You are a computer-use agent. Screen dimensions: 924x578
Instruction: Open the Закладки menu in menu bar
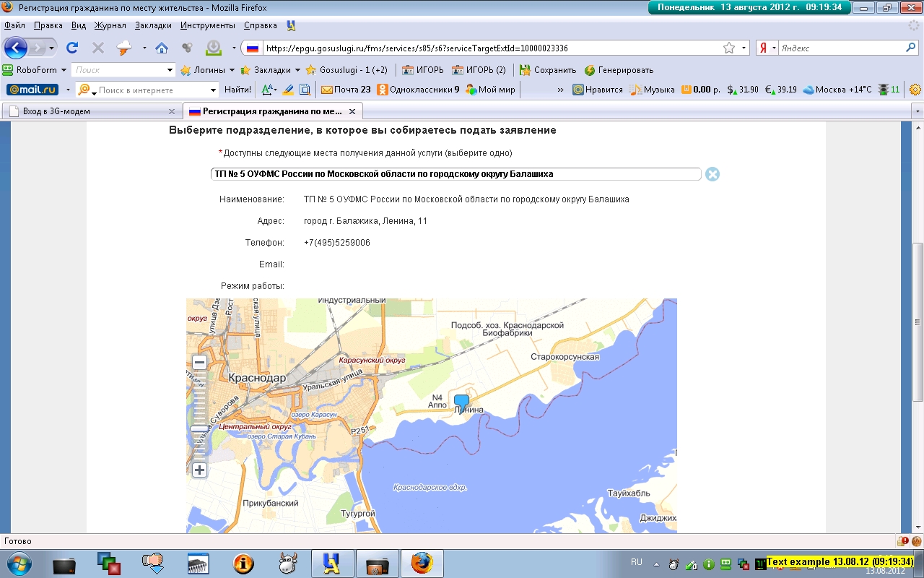pyautogui.click(x=153, y=25)
